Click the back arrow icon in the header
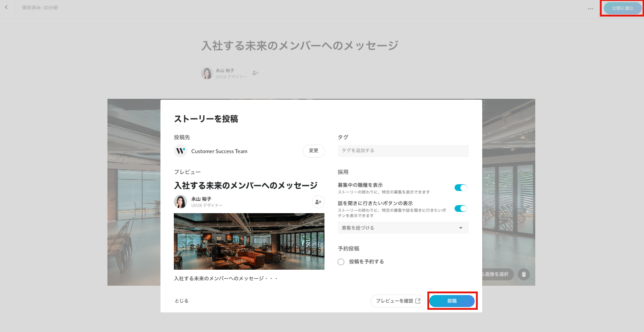The height and width of the screenshot is (332, 644). (x=6, y=7)
